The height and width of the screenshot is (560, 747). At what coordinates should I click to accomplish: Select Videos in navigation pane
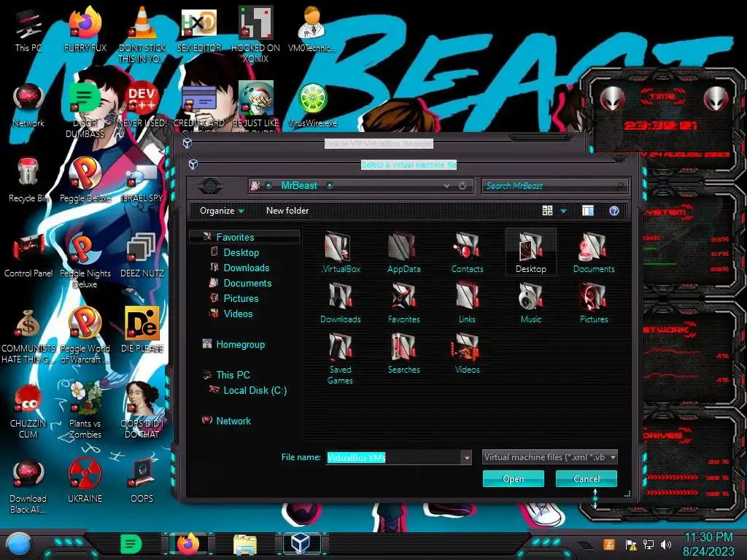(x=238, y=314)
